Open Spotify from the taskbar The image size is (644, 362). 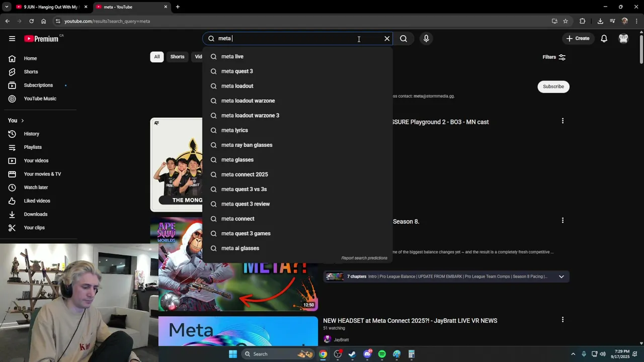tap(382, 354)
